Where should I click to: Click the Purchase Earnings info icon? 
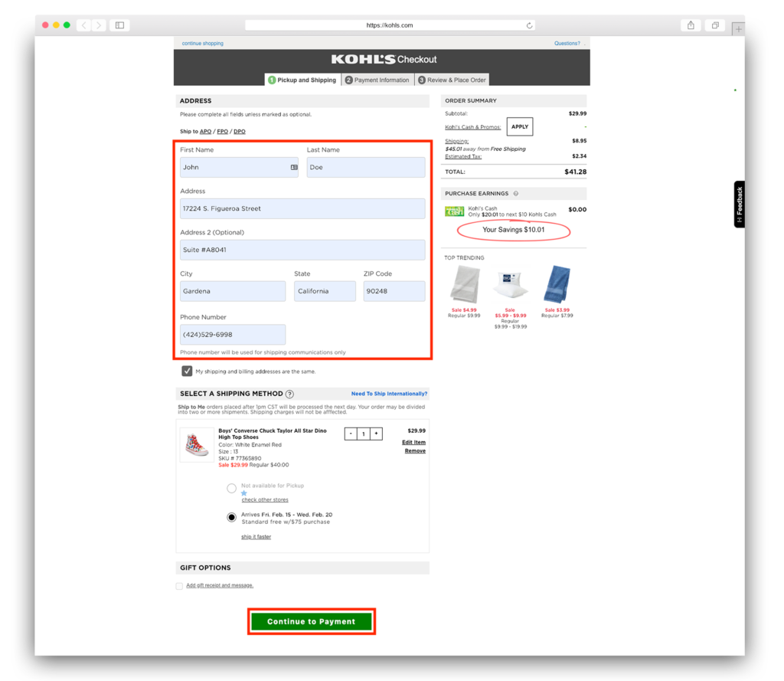point(515,194)
